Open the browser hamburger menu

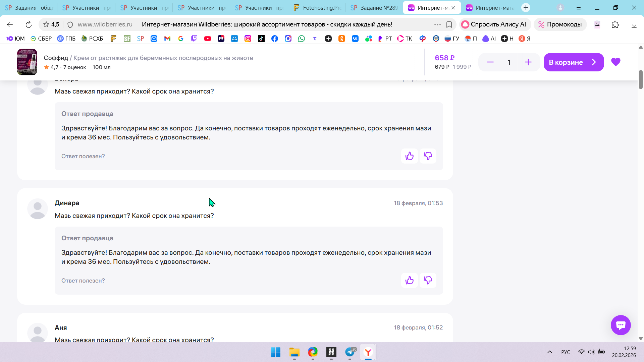pyautogui.click(x=579, y=7)
